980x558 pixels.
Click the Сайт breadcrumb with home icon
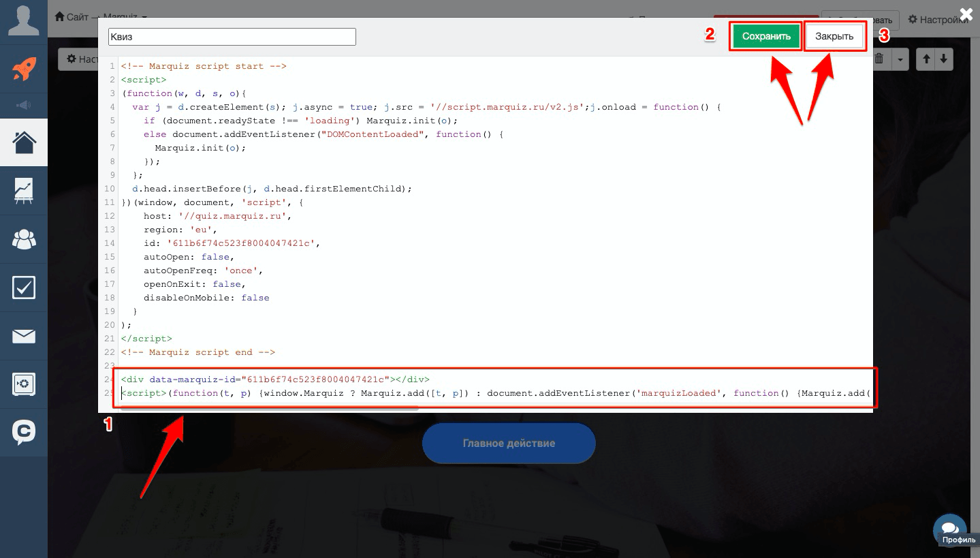[72, 16]
